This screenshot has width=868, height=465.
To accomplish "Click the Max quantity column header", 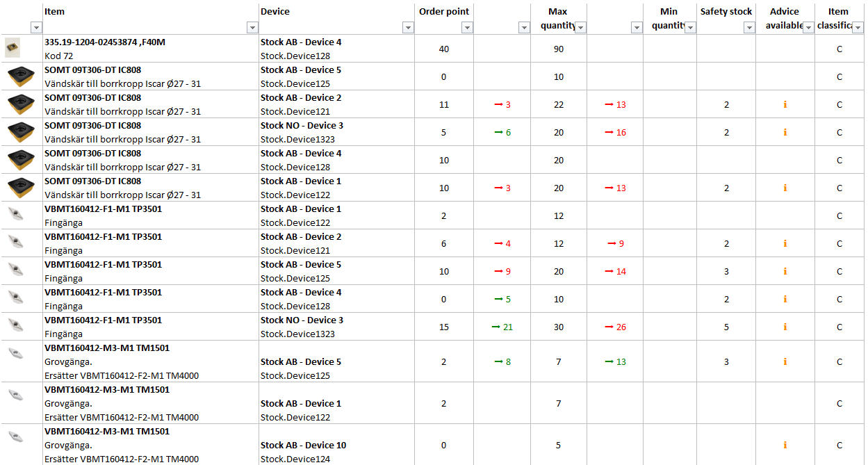I will pos(557,12).
